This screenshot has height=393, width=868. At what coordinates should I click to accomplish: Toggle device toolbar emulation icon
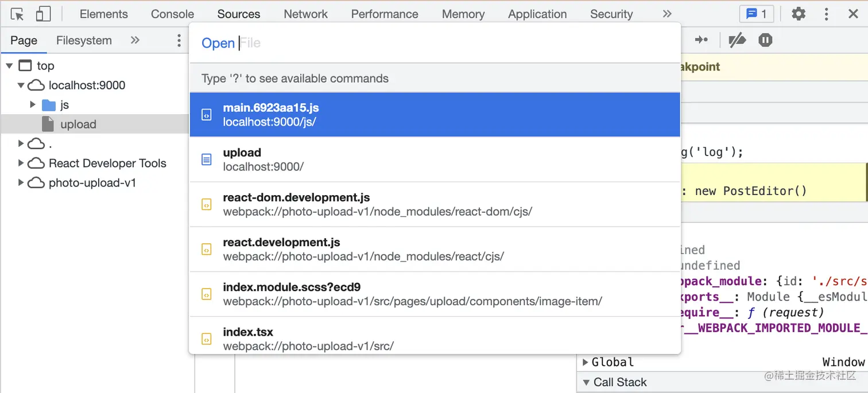click(x=43, y=14)
